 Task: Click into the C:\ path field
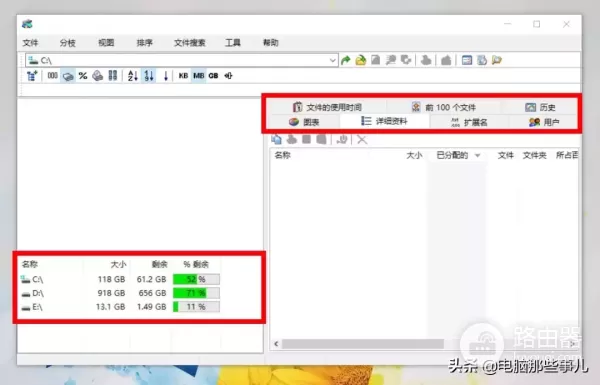point(182,60)
